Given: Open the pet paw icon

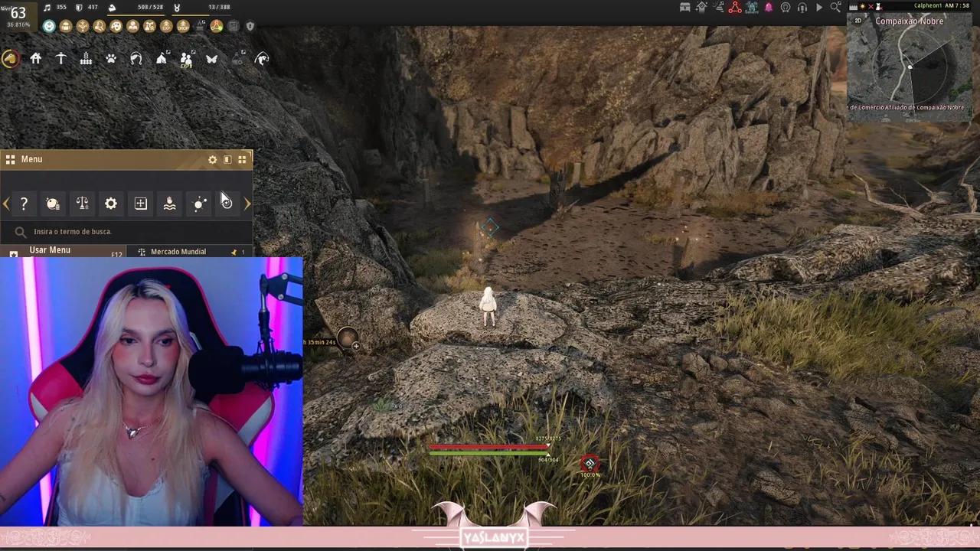Looking at the screenshot, I should 111,59.
